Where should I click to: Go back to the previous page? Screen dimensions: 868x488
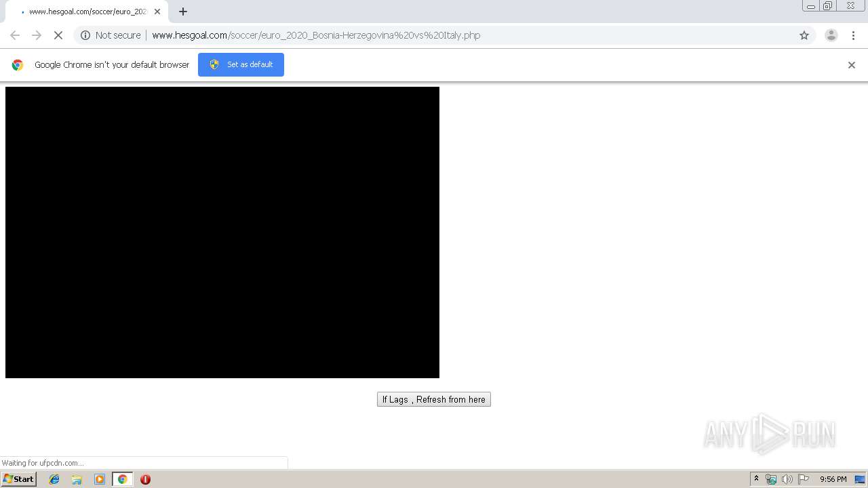(15, 35)
